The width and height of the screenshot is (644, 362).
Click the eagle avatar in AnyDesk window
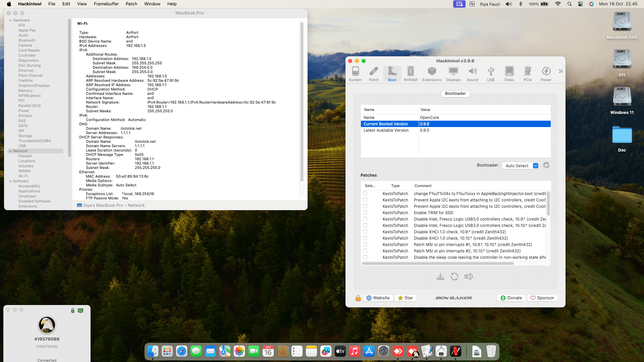pos(47,325)
